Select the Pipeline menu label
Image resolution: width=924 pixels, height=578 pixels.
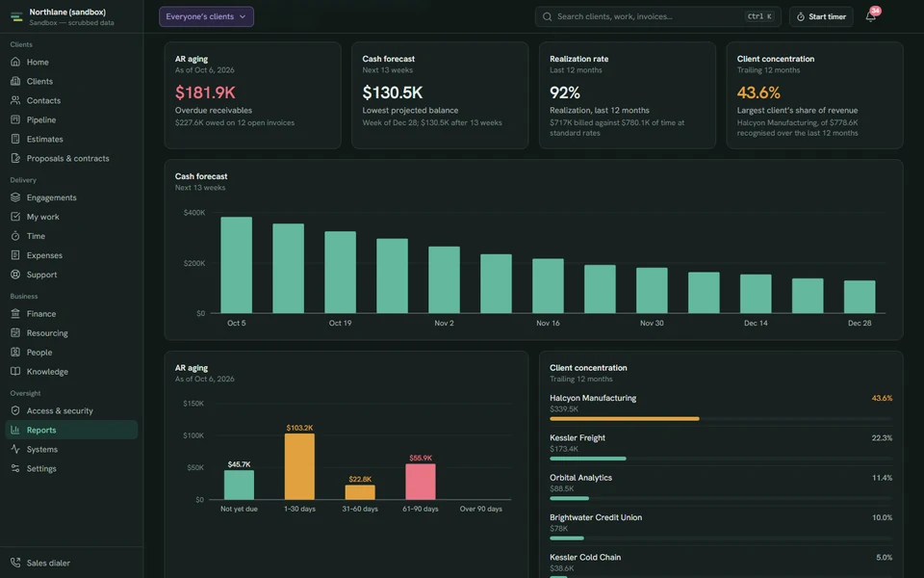coord(41,119)
